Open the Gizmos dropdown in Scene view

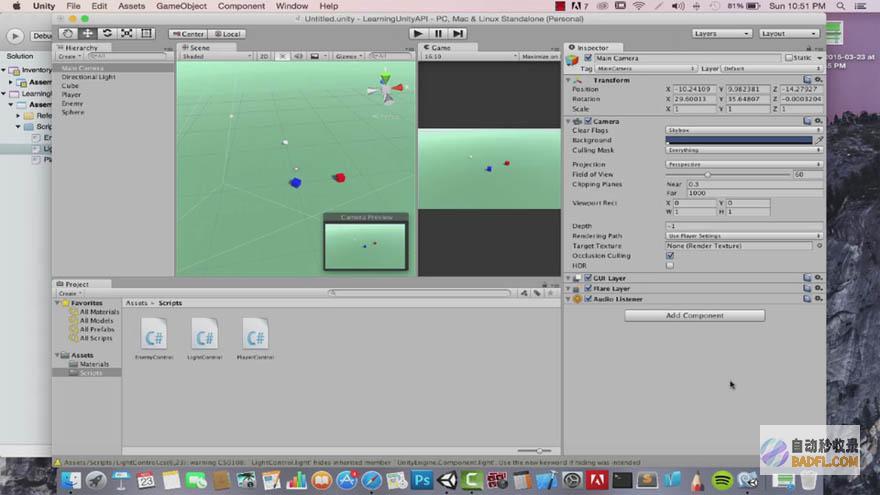pyautogui.click(x=349, y=56)
